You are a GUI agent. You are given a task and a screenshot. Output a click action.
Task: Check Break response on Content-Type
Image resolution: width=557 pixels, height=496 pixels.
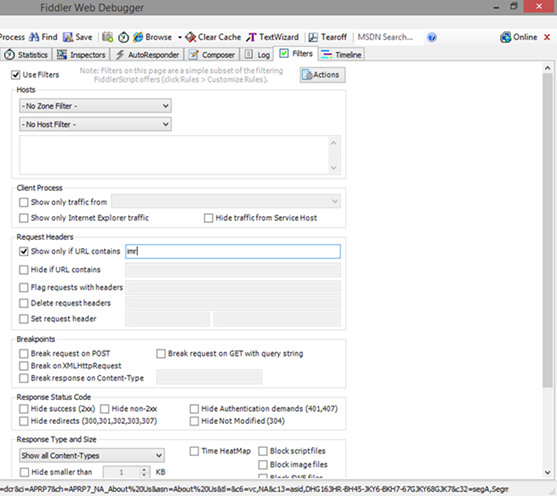pyautogui.click(x=23, y=378)
